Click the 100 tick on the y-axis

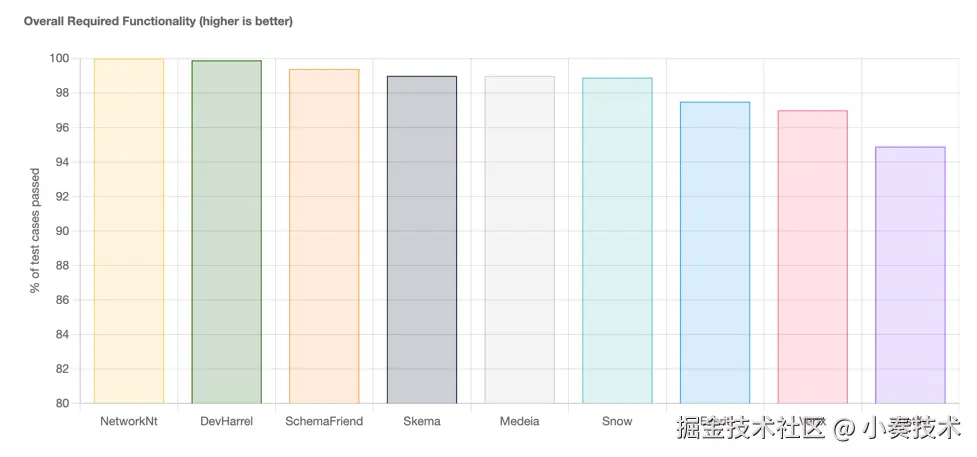point(59,59)
